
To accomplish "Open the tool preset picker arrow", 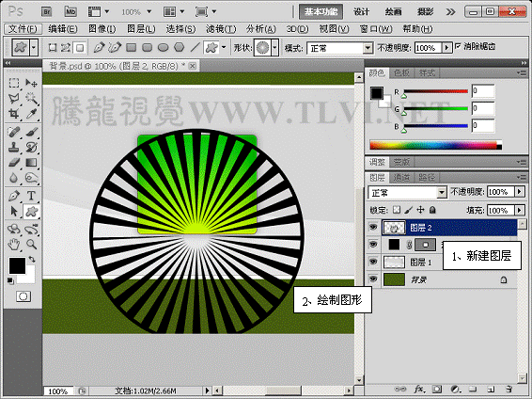I will click(x=33, y=48).
